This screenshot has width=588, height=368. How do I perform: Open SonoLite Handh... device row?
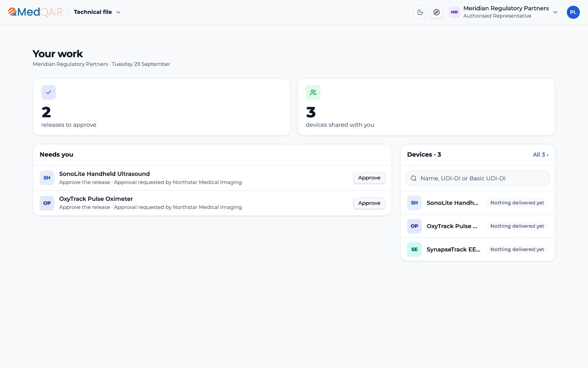pos(478,203)
